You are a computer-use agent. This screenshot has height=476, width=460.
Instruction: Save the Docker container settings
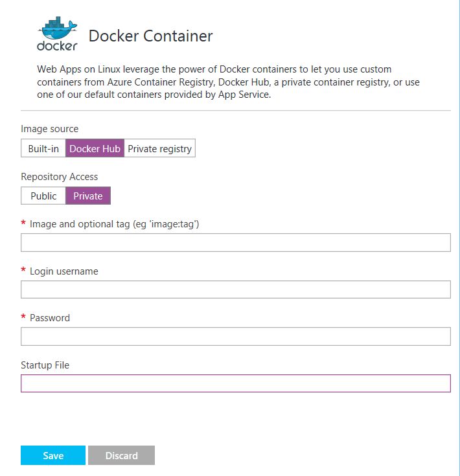[53, 455]
